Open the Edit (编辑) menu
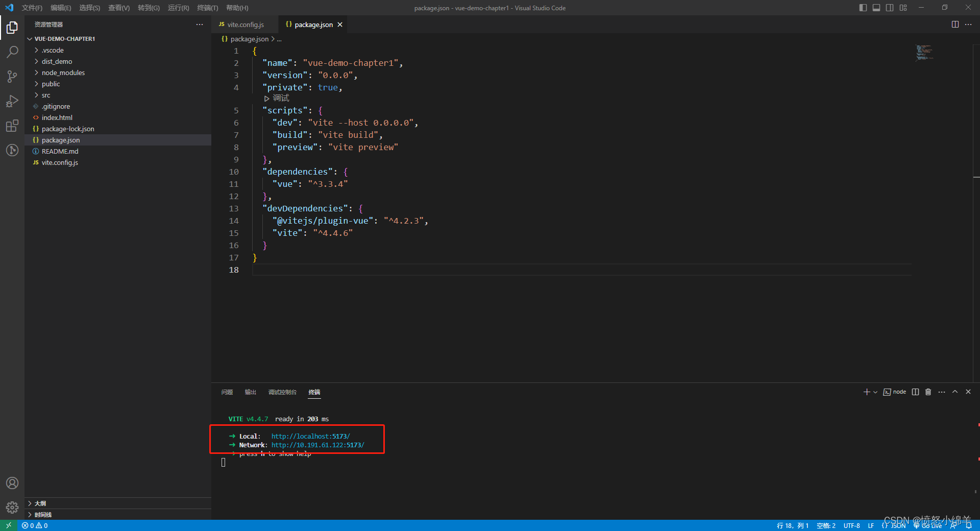 [x=61, y=8]
